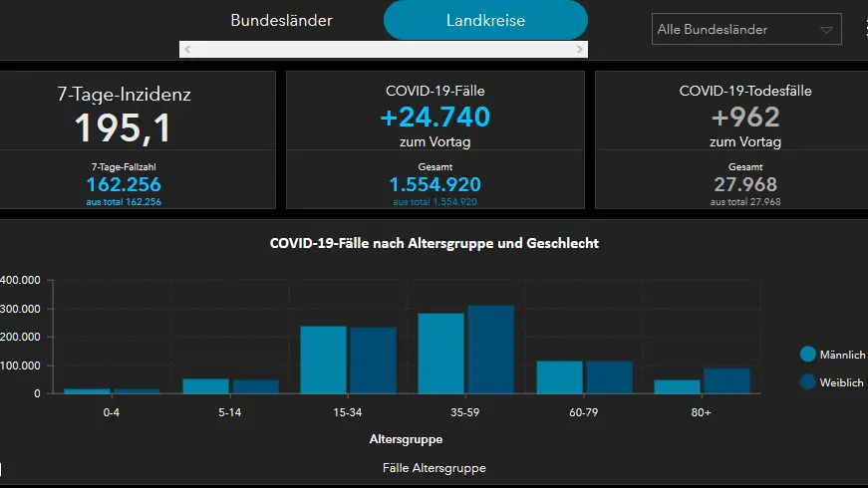Image resolution: width=868 pixels, height=488 pixels.
Task: Click the +24.740 COVID-19-Fälle figure
Action: pyautogui.click(x=434, y=118)
